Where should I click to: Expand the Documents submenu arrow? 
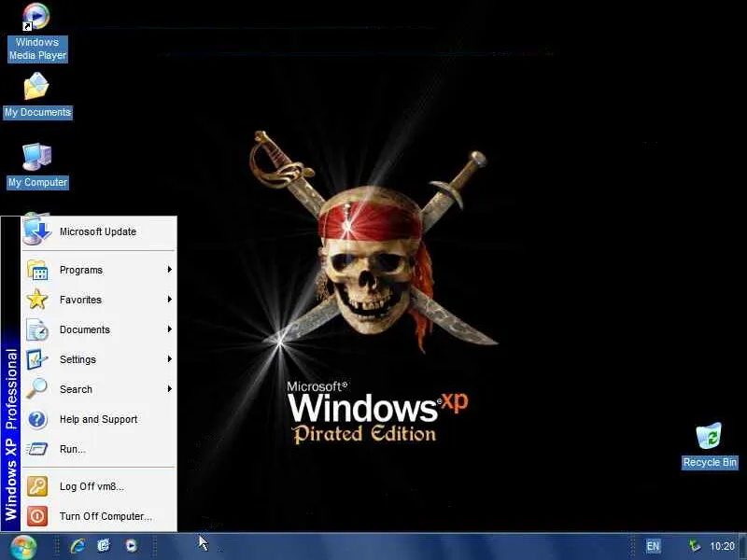coord(169,329)
